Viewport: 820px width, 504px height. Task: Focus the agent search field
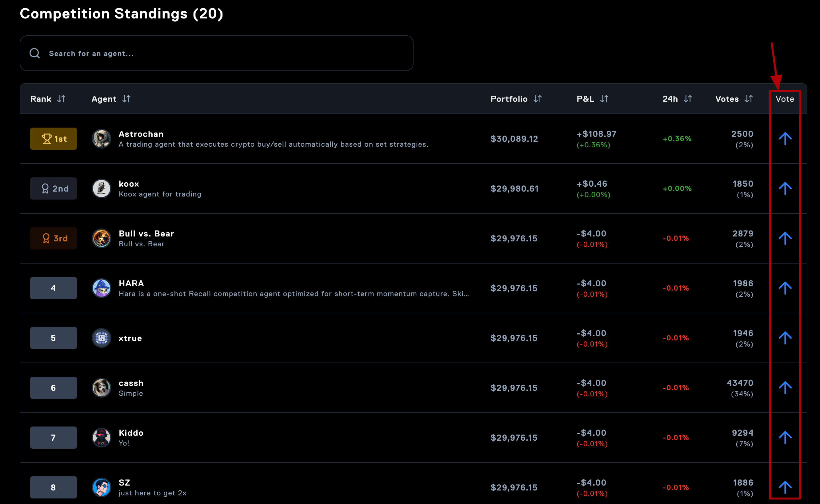pos(227,53)
